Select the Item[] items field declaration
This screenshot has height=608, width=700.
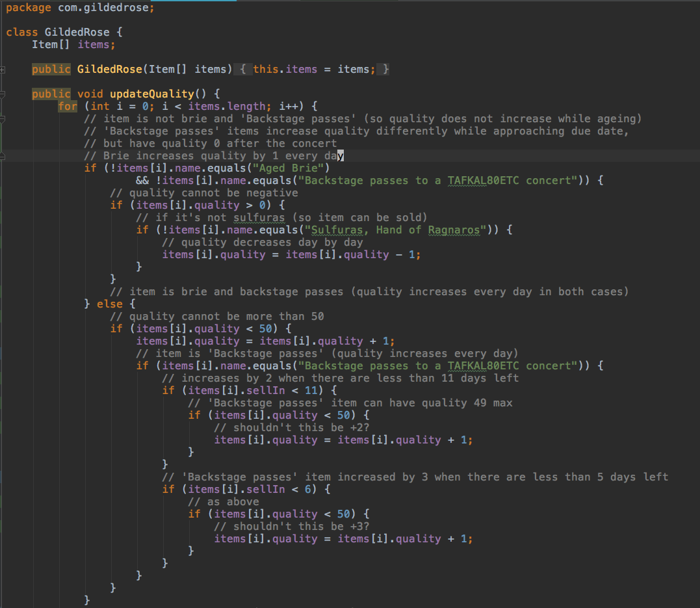pyautogui.click(x=73, y=44)
